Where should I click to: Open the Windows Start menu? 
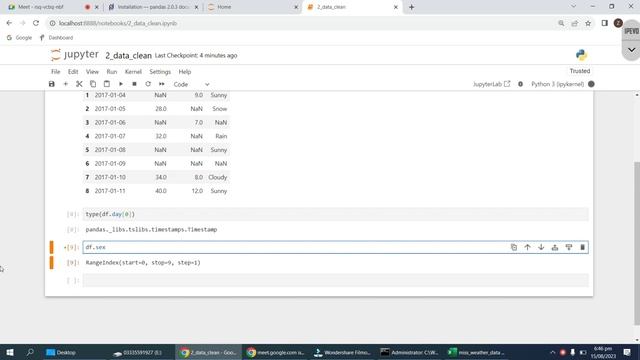(x=10, y=352)
